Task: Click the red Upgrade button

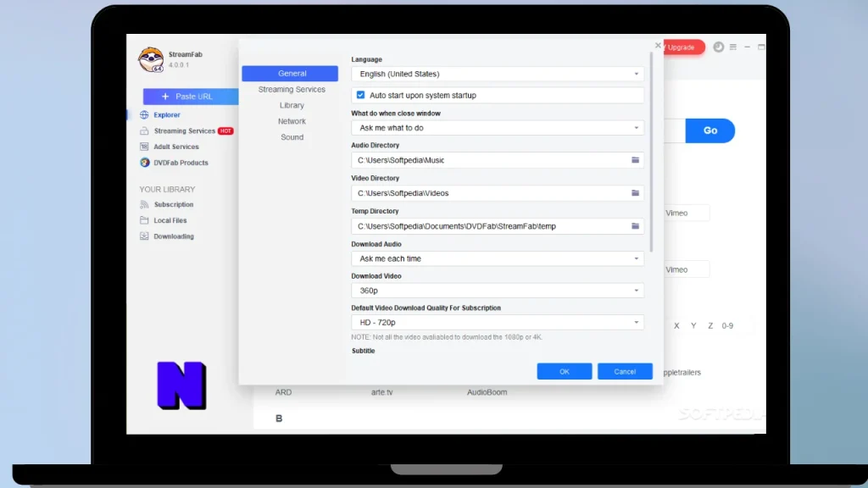Action: tap(683, 47)
